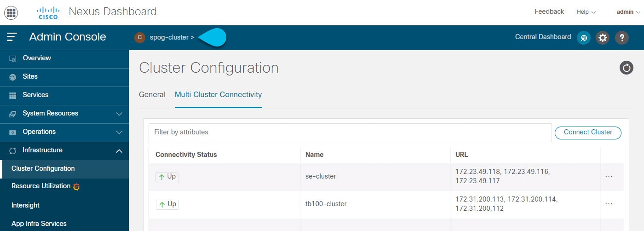Expand the Operations menu section
This screenshot has width=644, height=231.
[x=64, y=132]
